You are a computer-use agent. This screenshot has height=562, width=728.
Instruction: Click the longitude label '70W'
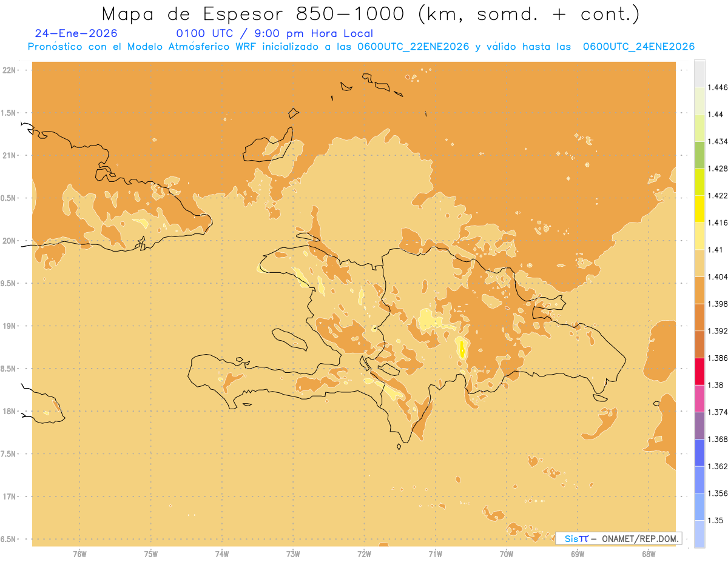point(507,554)
